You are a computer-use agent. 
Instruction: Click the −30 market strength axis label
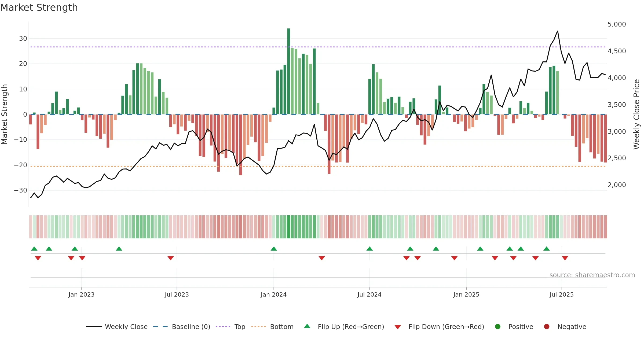click(x=21, y=190)
